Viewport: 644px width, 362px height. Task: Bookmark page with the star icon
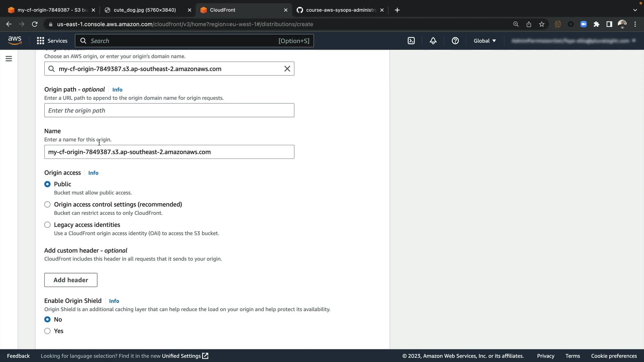pos(542,24)
